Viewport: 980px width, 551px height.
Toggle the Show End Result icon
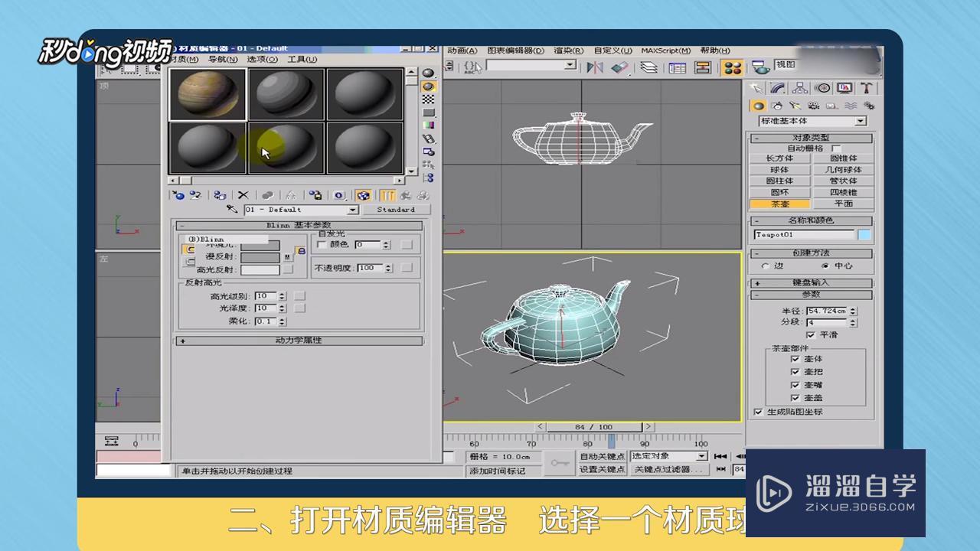coord(388,195)
